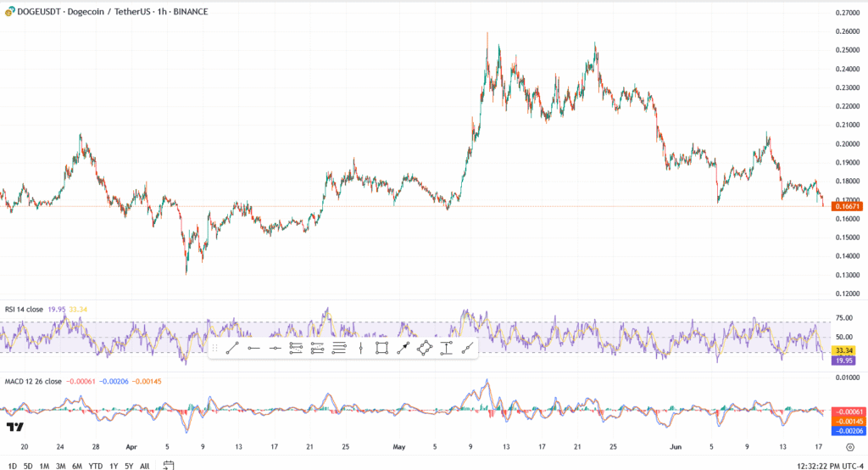Set date range to 5Y
868x470 pixels.
pyautogui.click(x=129, y=466)
